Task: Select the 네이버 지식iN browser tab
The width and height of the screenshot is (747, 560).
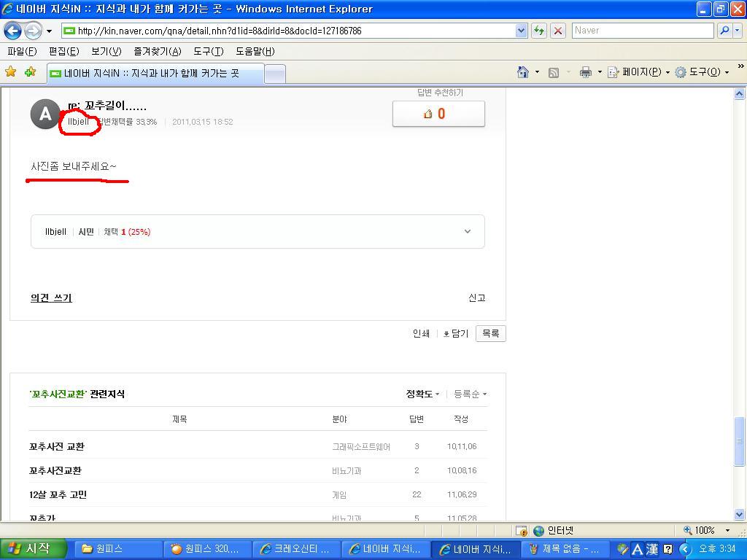Action: point(155,74)
